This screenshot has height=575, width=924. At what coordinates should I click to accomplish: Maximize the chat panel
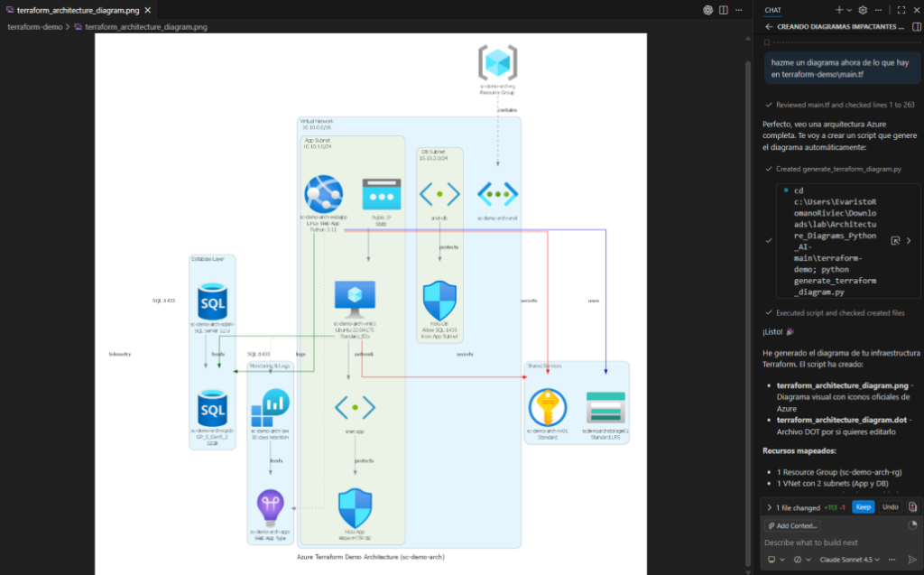tap(901, 10)
